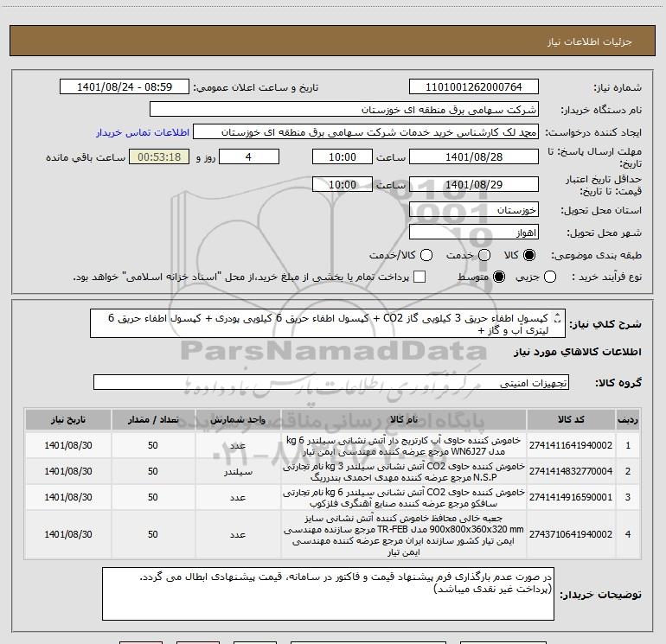Choose the کالا/خدمت radio option
The width and height of the screenshot is (666, 644).
[x=426, y=255]
